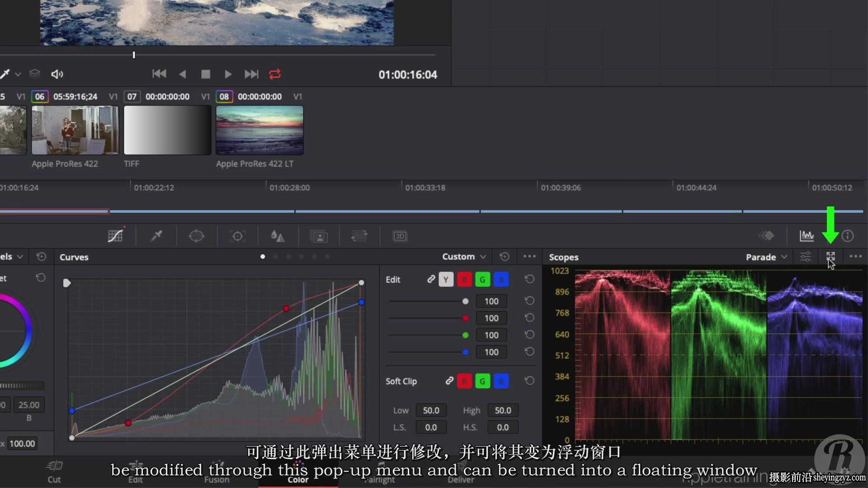
Task: Enable blue curve editing in Edit row
Action: click(501, 280)
